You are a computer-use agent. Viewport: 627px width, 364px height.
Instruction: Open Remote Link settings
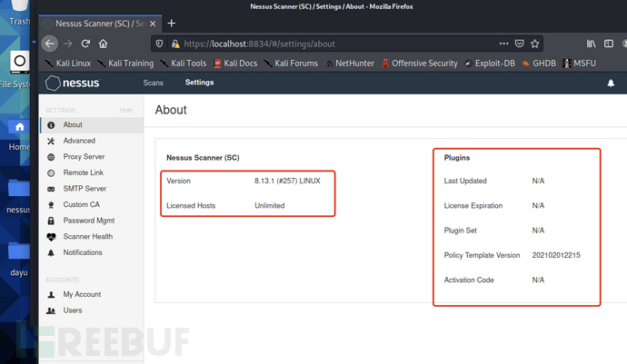click(x=84, y=172)
